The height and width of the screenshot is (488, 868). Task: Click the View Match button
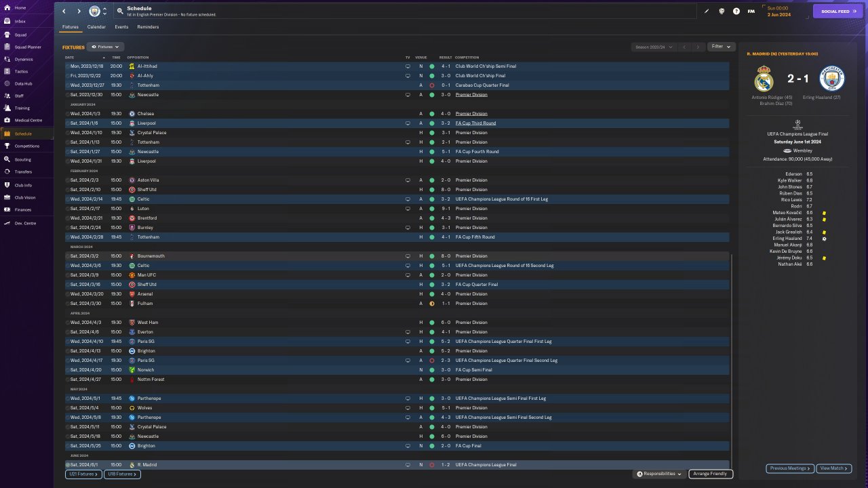(x=834, y=468)
